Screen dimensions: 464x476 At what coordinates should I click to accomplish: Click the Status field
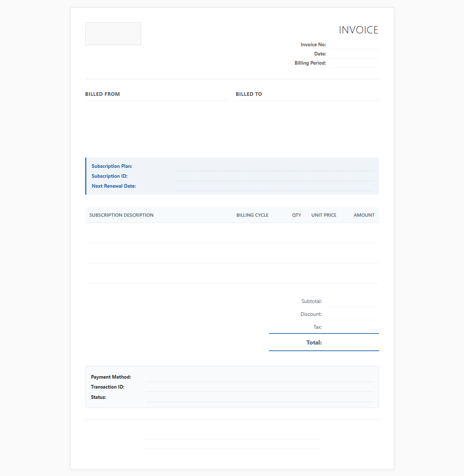coord(259,397)
